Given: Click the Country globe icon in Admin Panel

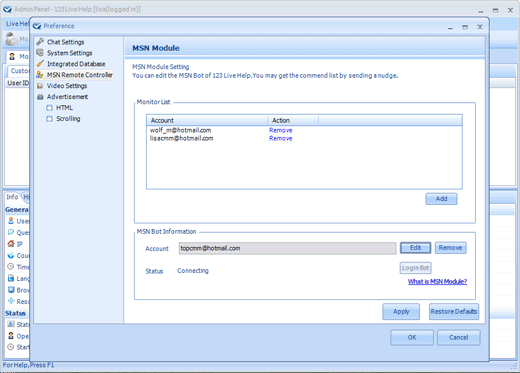Looking at the screenshot, I should click(x=11, y=255).
